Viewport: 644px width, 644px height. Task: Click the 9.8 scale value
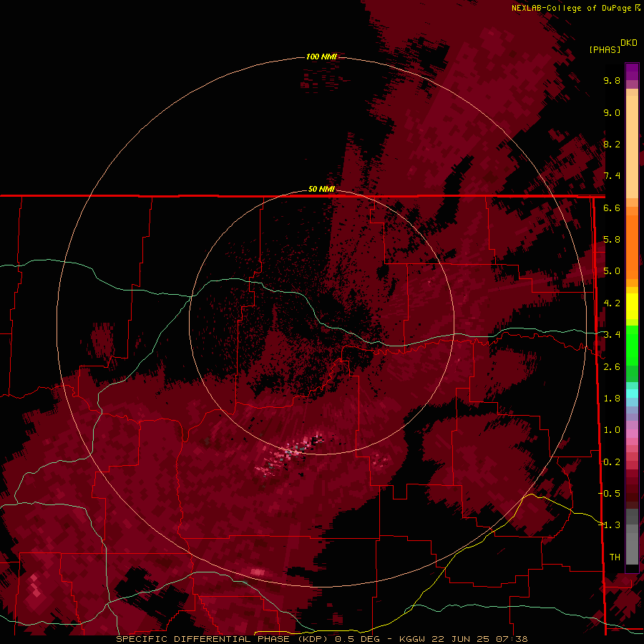[612, 81]
